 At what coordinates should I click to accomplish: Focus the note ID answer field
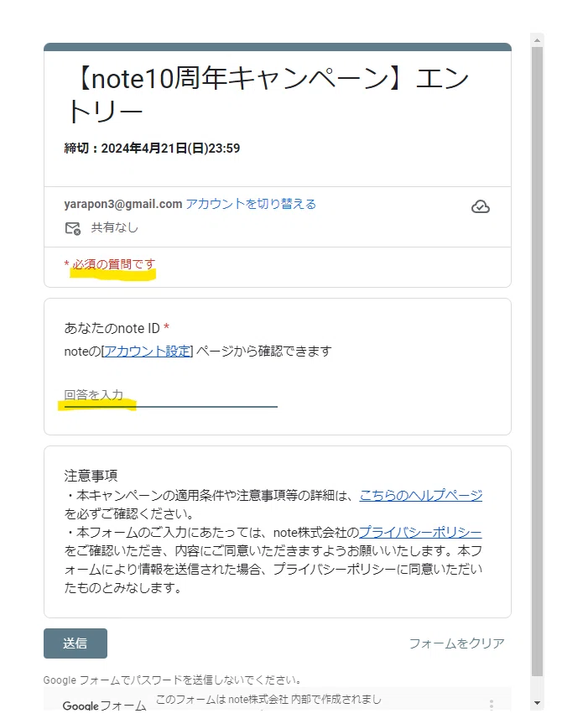pyautogui.click(x=171, y=396)
